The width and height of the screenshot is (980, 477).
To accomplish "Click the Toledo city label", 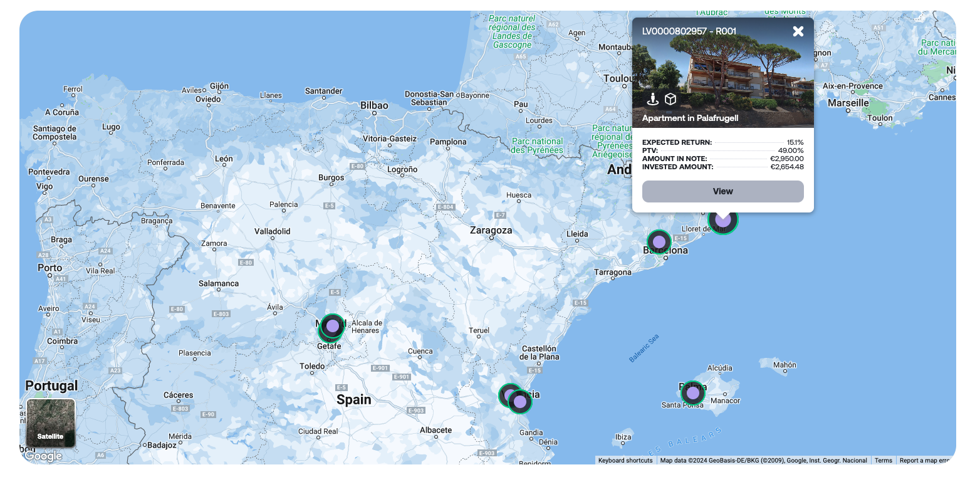I will coord(312,366).
